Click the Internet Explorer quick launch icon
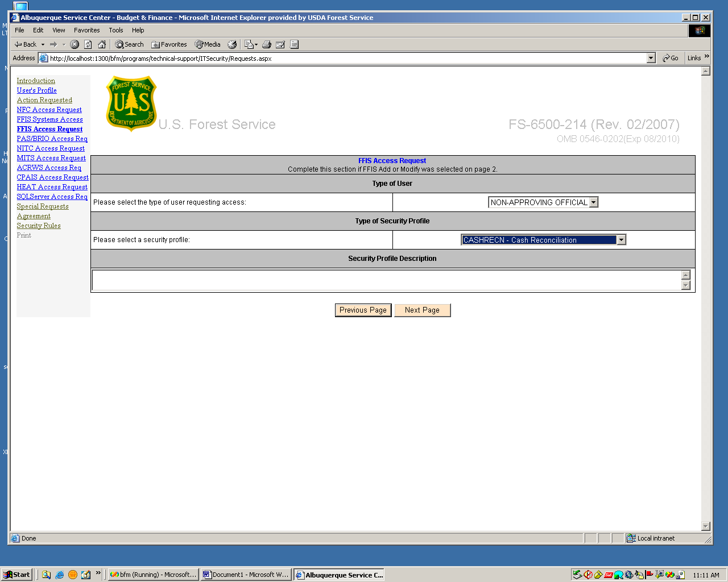Image resolution: width=728 pixels, height=582 pixels. pos(60,575)
